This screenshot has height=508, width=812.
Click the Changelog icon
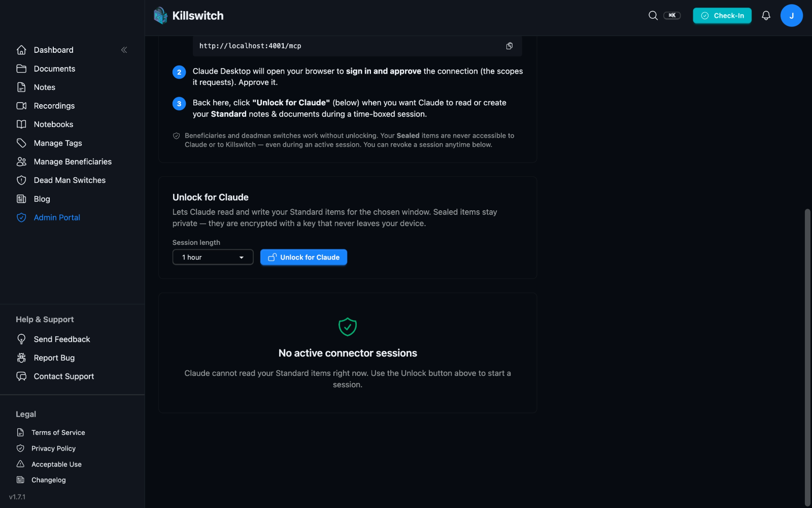coord(20,480)
